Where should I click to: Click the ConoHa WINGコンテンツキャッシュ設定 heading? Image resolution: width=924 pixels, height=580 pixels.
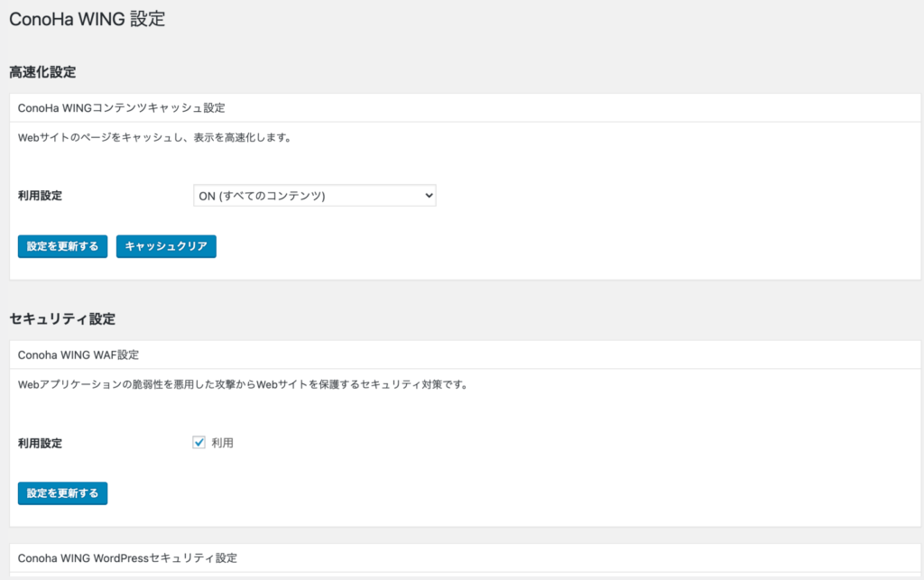122,107
